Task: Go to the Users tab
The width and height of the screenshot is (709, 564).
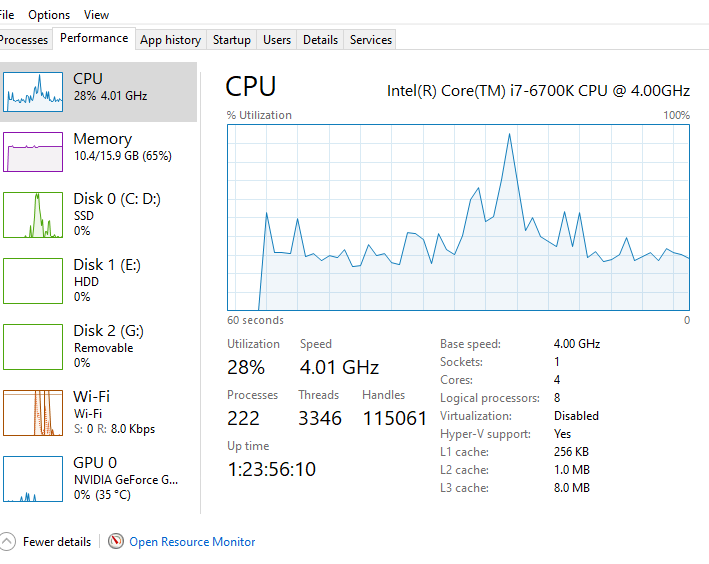Action: (x=277, y=40)
